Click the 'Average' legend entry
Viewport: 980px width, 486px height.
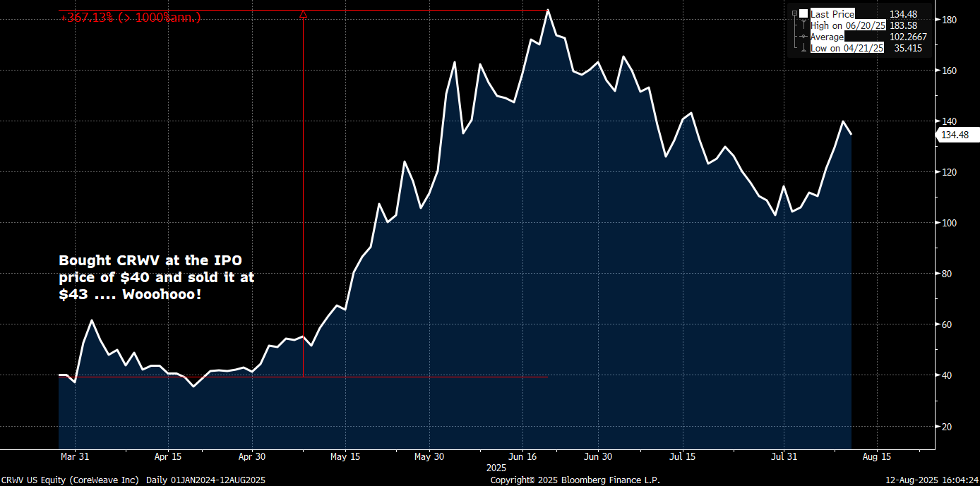click(827, 37)
